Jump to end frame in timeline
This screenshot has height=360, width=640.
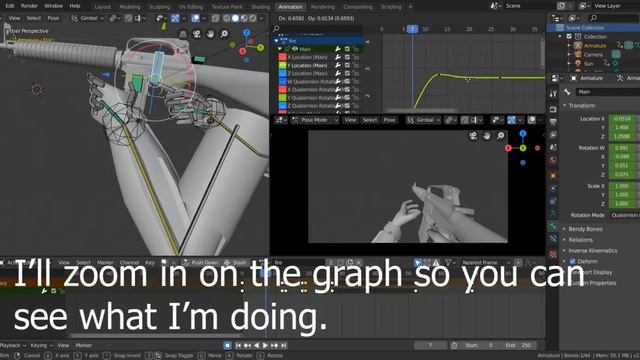[x=284, y=345]
